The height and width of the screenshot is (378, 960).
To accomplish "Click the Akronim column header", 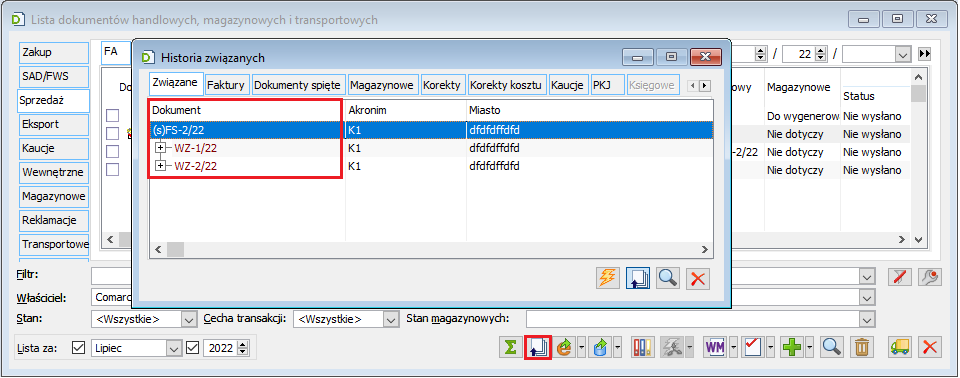I will pos(406,110).
